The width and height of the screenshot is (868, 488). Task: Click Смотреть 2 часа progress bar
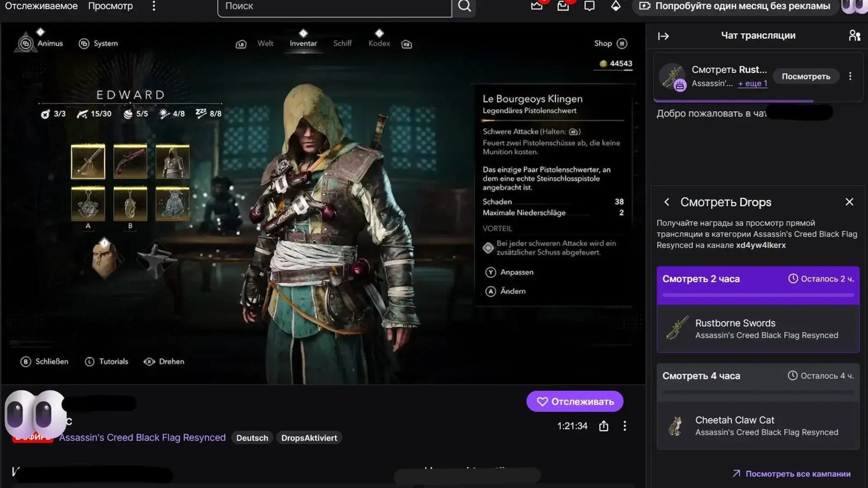758,295
